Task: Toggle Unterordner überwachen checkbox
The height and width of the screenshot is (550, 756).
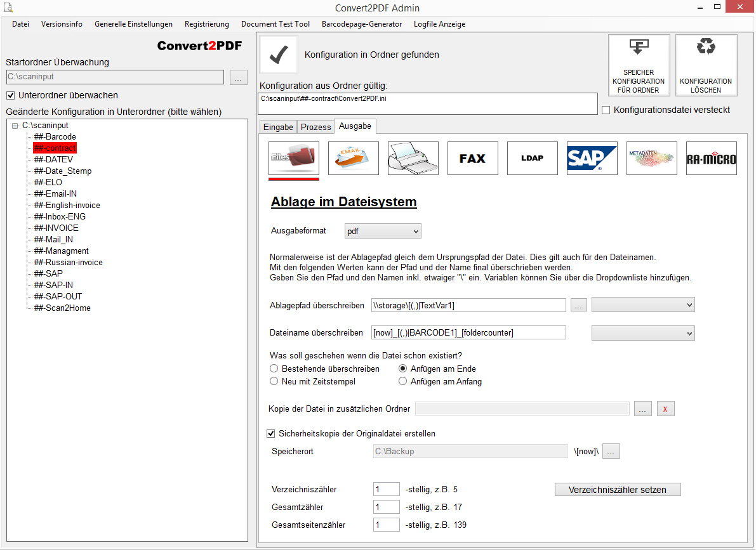Action: tap(11, 95)
